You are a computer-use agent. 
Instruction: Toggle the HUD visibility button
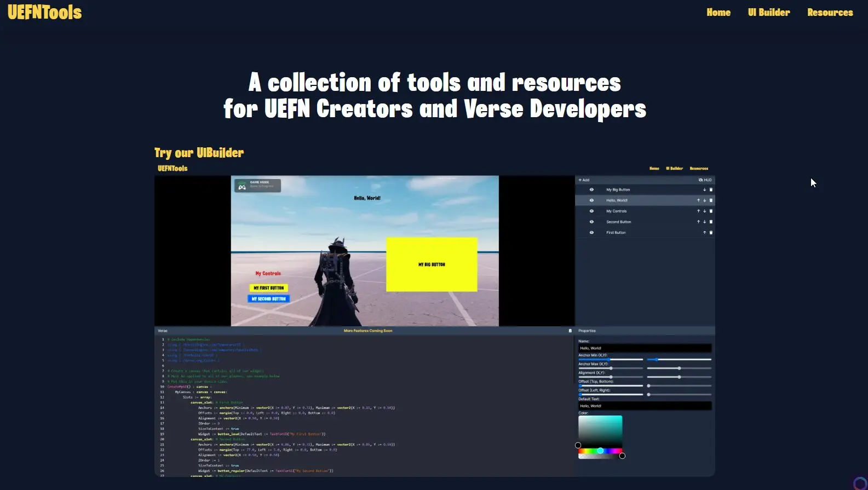pyautogui.click(x=705, y=180)
